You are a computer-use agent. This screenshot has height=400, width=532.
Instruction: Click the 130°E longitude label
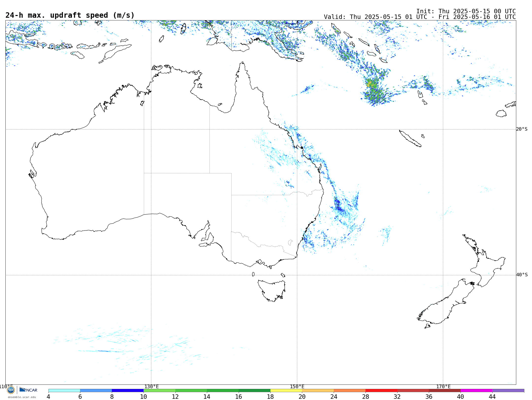[x=151, y=387]
